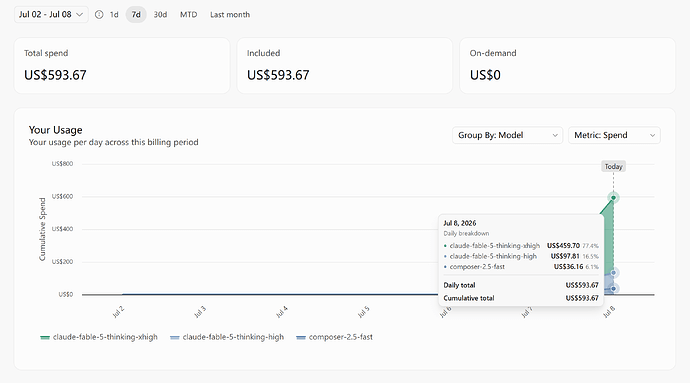The image size is (690, 383).
Task: Click the Included spend card
Action: [345, 66]
